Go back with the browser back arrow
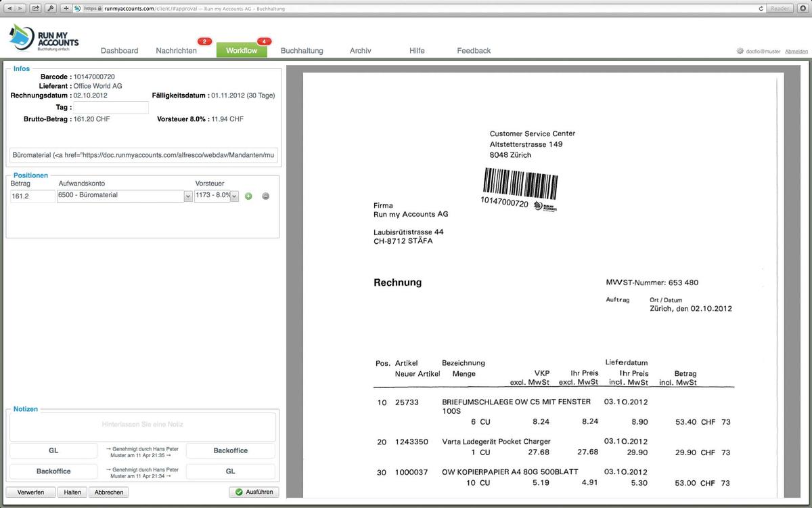The image size is (812, 508). (x=11, y=8)
